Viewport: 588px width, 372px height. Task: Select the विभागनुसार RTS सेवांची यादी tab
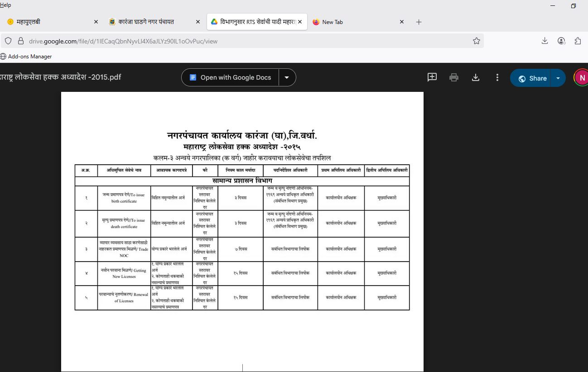tap(257, 22)
